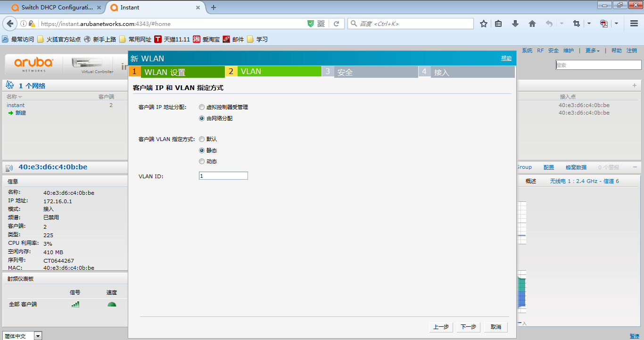The width and height of the screenshot is (644, 340).
Task: Click the VLAN ID input field
Action: (x=223, y=176)
